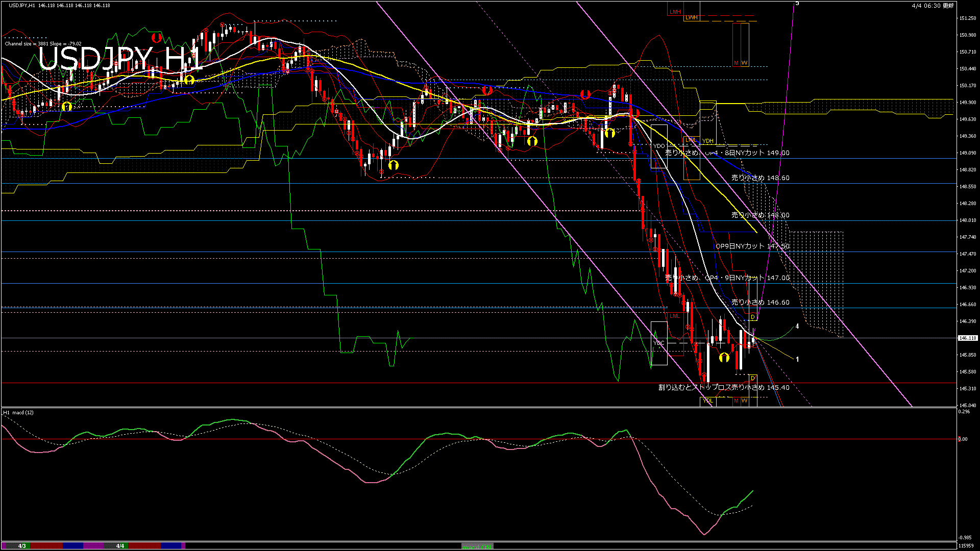Click the Channel size and Slope label
The height and width of the screenshot is (551, 980).
(43, 44)
